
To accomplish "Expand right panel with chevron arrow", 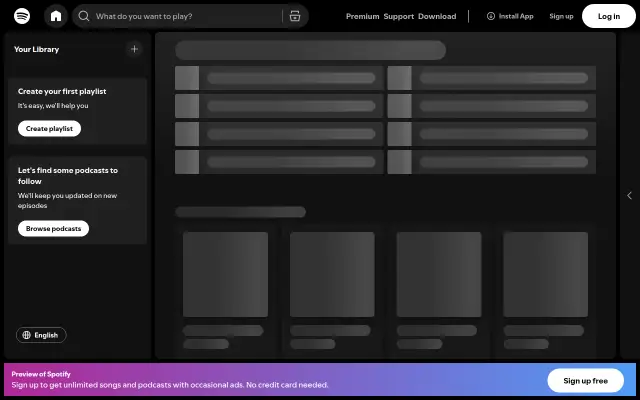I will click(629, 196).
